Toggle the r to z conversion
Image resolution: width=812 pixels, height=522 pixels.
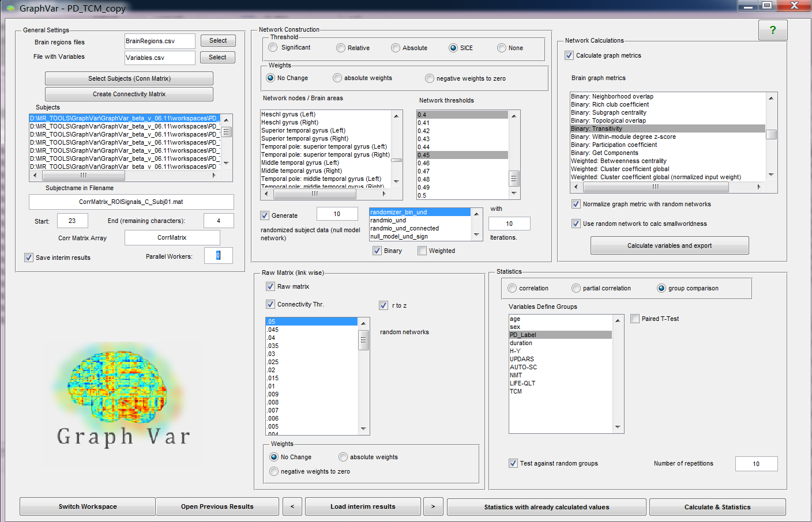(384, 305)
